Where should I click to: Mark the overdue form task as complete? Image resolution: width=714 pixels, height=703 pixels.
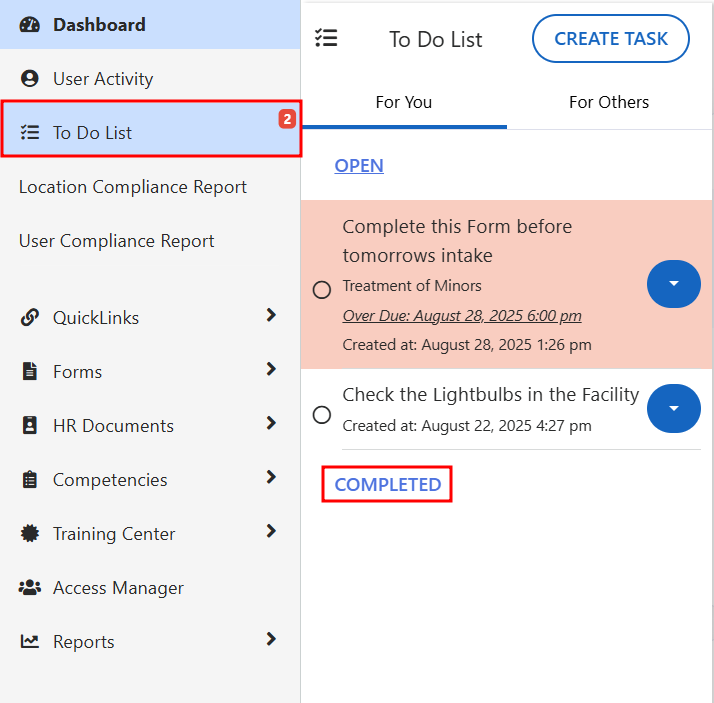click(322, 290)
